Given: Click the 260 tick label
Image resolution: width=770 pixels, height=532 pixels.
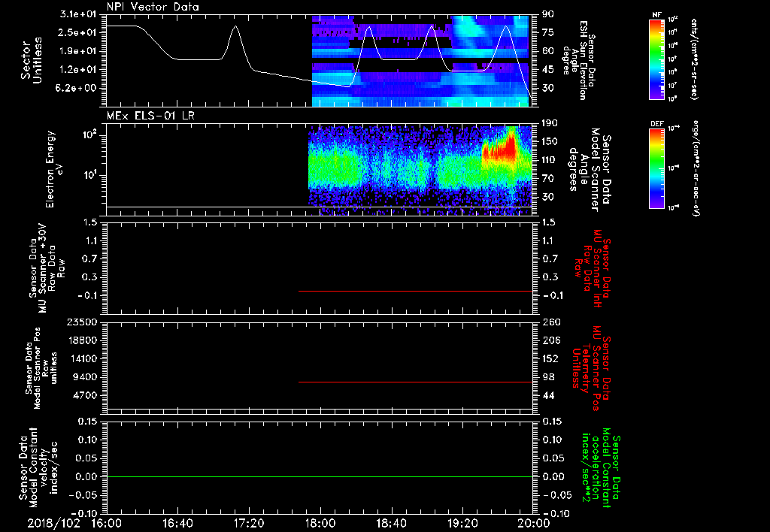Looking at the screenshot, I should pyautogui.click(x=550, y=322).
